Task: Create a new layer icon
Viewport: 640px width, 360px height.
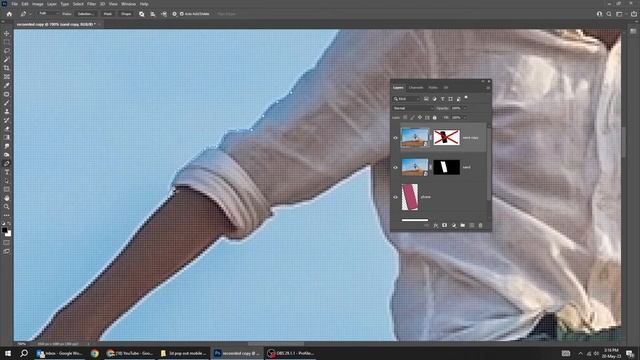Action: [471, 225]
